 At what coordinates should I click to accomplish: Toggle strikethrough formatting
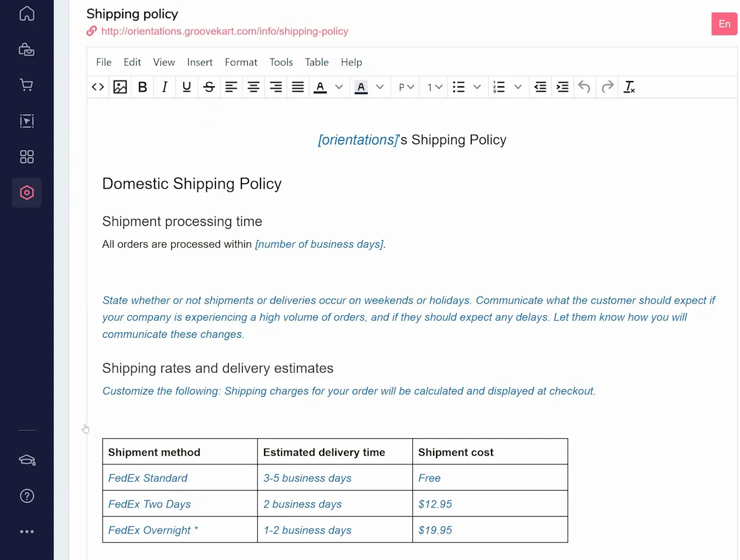tap(209, 87)
